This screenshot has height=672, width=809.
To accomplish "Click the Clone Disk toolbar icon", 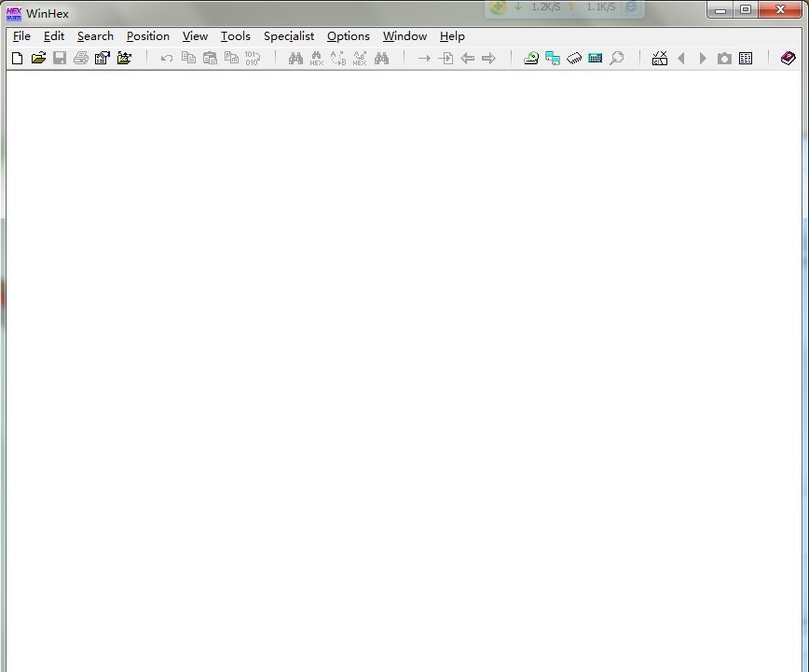I will pyautogui.click(x=553, y=58).
